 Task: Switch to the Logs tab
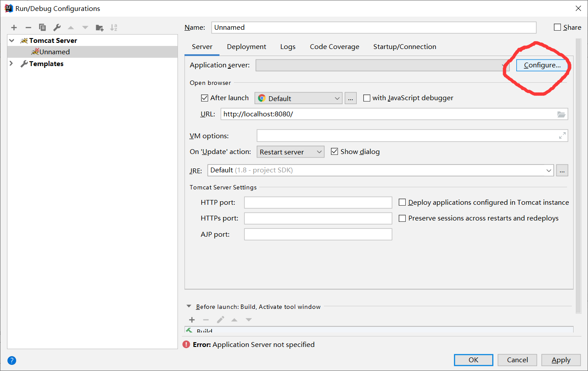288,47
